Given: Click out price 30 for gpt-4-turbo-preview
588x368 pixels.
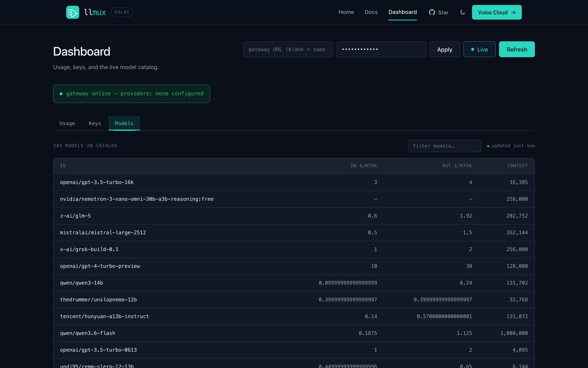Looking at the screenshot, I should 469,266.
